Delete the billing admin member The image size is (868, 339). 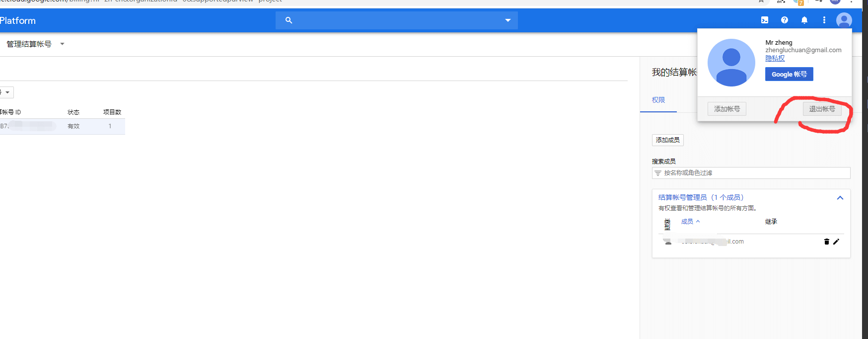[826, 242]
